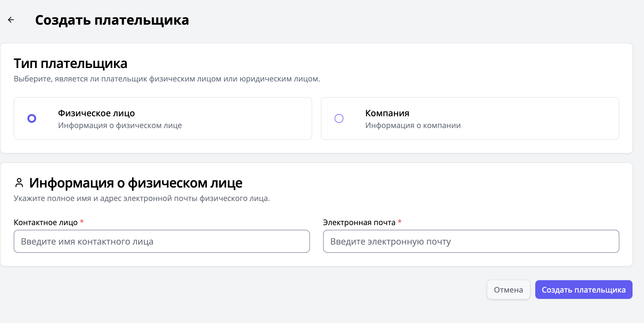Click the Тип плательщика heading
644x323 pixels.
(70, 63)
